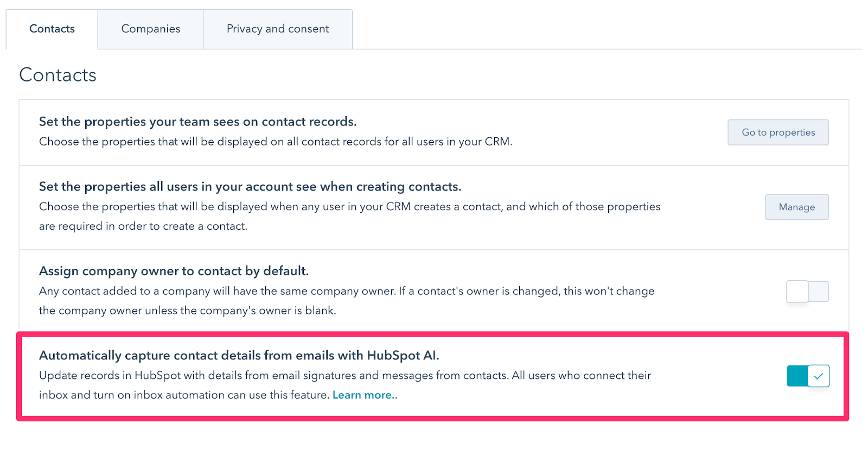Click the 'required in order to create a contact' text
Viewport: 868px width, 449px height.
[143, 226]
